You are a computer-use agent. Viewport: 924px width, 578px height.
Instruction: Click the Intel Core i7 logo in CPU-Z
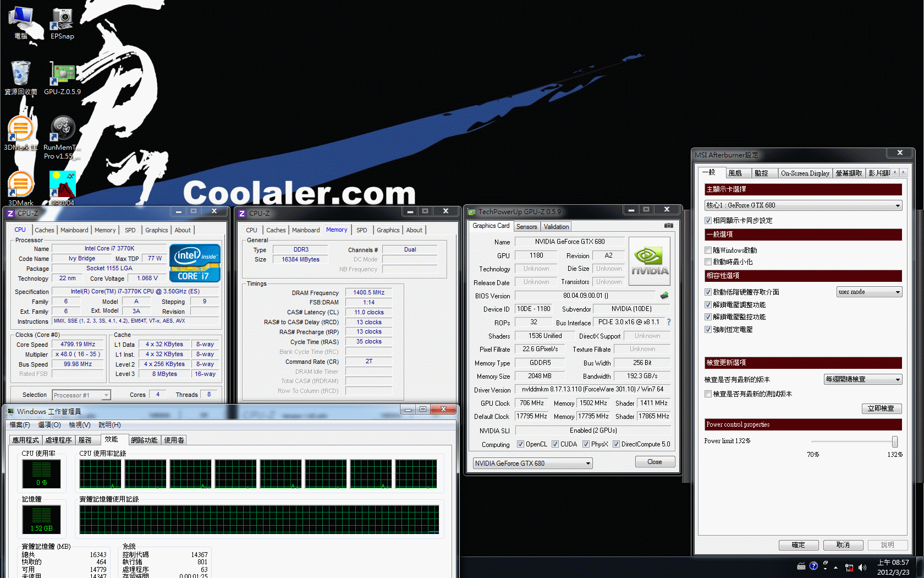click(195, 263)
